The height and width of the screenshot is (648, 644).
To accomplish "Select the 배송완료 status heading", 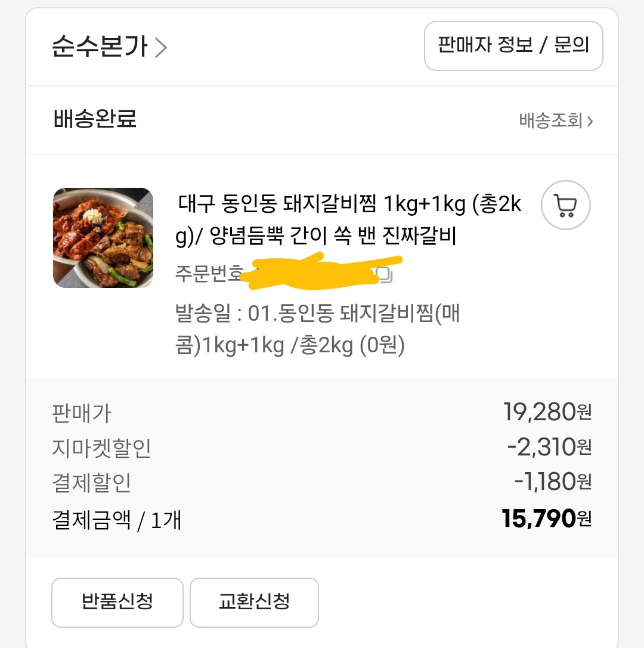I will [95, 119].
